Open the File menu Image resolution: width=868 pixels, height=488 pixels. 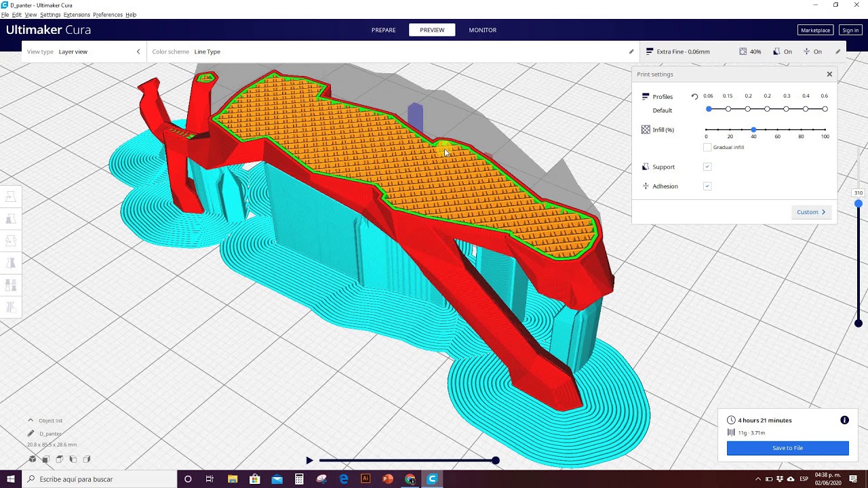click(5, 15)
